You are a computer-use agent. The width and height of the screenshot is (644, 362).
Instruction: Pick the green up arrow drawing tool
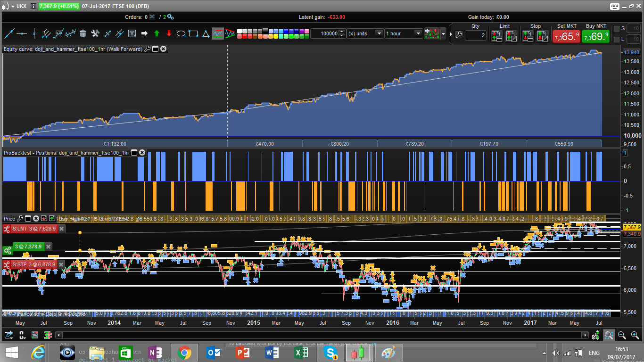157,33
